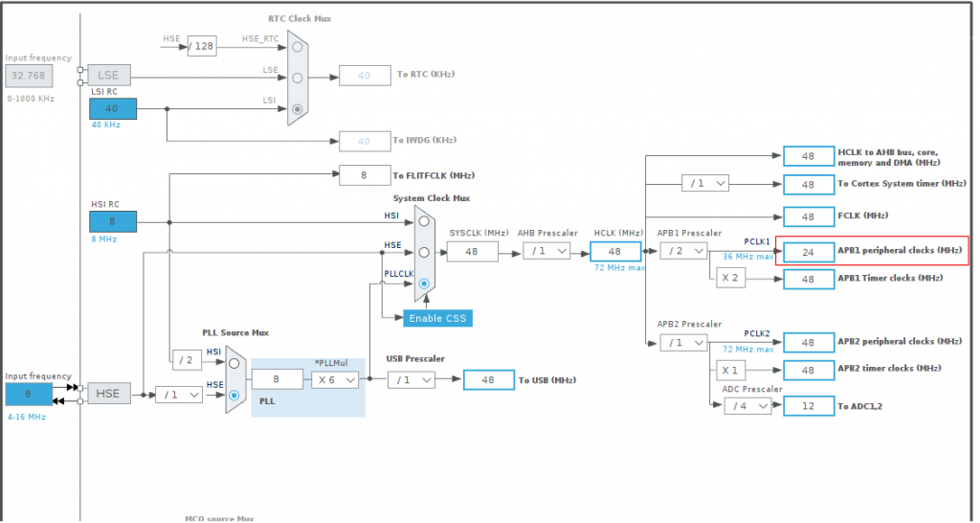Open the ADC Prescaler dropdown

(x=748, y=406)
